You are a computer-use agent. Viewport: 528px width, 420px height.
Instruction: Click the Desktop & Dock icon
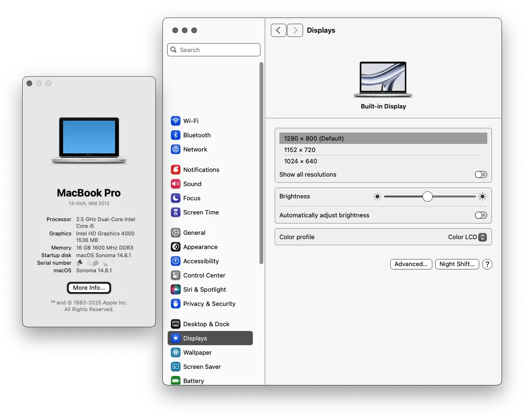(175, 324)
